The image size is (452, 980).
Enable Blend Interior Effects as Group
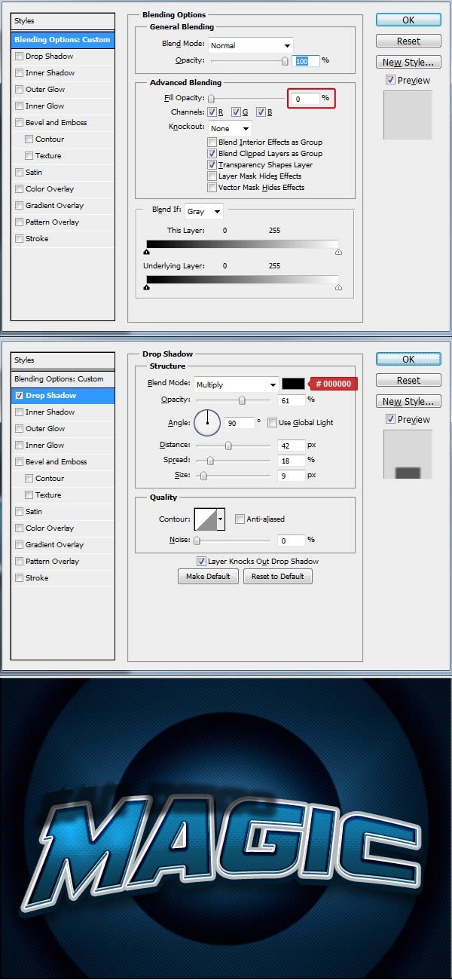pos(212,142)
